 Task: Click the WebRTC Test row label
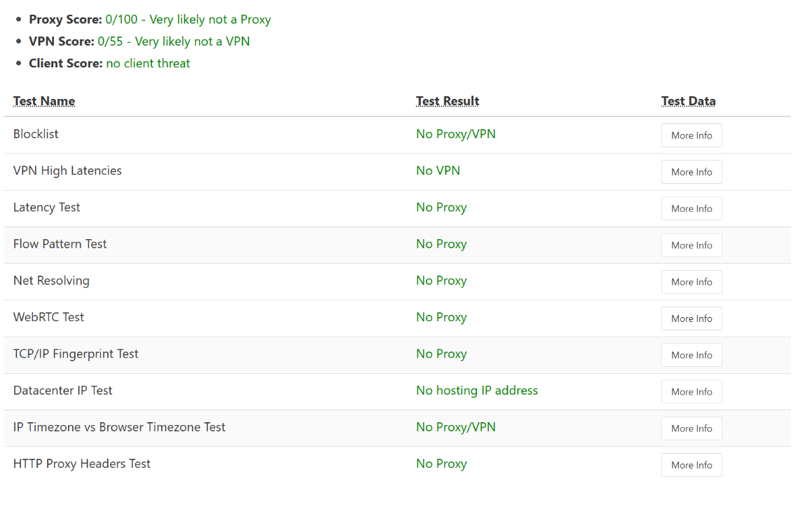48,317
